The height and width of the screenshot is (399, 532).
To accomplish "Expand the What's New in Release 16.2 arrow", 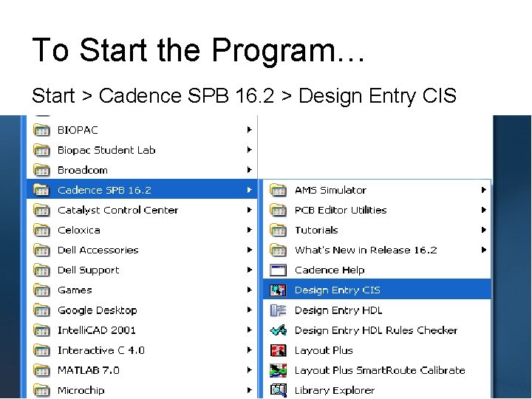I will 484,250.
